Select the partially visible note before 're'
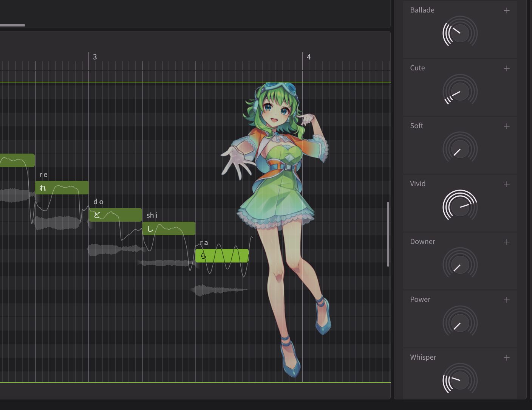The width and height of the screenshot is (532, 410). tap(17, 160)
